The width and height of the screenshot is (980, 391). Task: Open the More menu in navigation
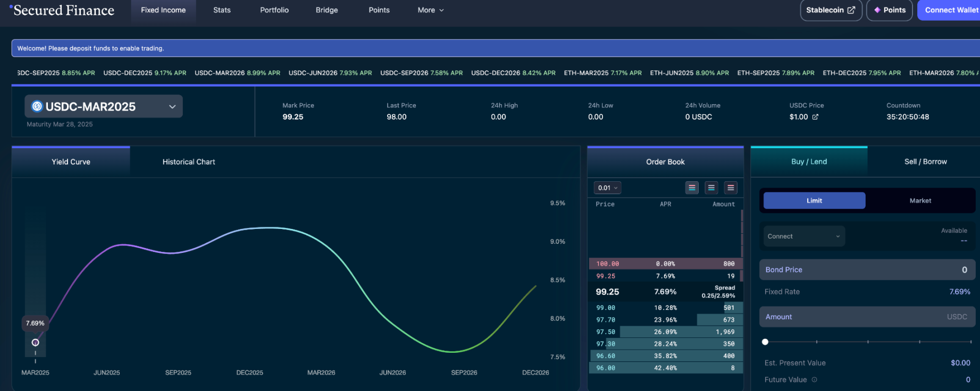pyautogui.click(x=430, y=10)
